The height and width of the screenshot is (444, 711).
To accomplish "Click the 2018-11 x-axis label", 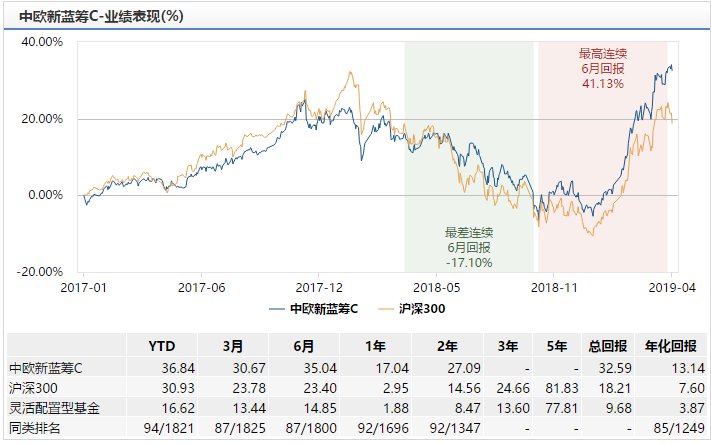I will [x=554, y=288].
